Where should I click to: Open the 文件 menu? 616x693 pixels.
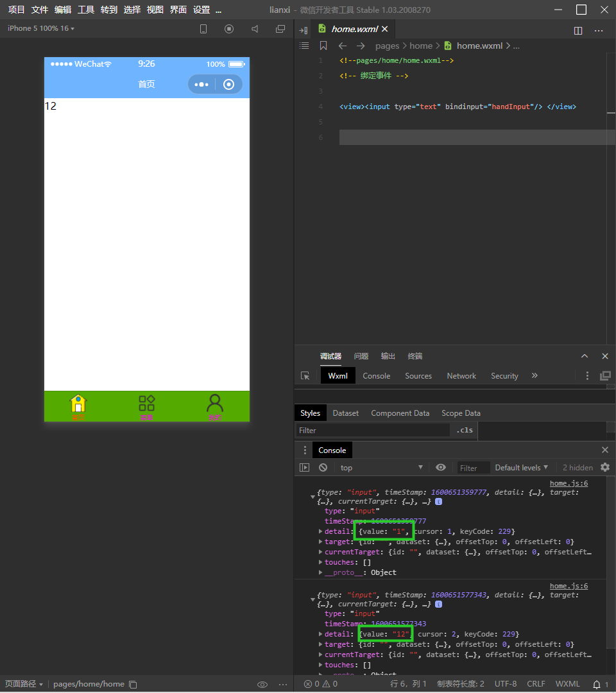[39, 10]
